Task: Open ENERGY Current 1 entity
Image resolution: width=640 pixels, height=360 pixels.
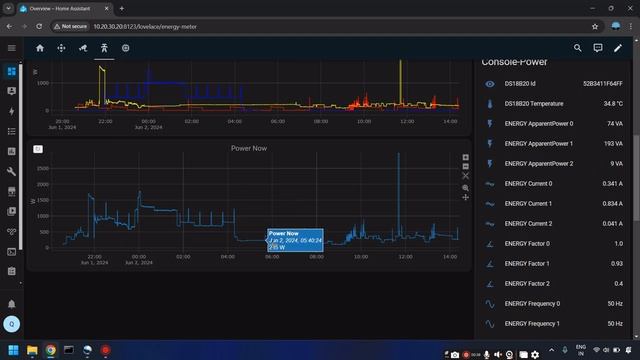Action: pyautogui.click(x=553, y=204)
